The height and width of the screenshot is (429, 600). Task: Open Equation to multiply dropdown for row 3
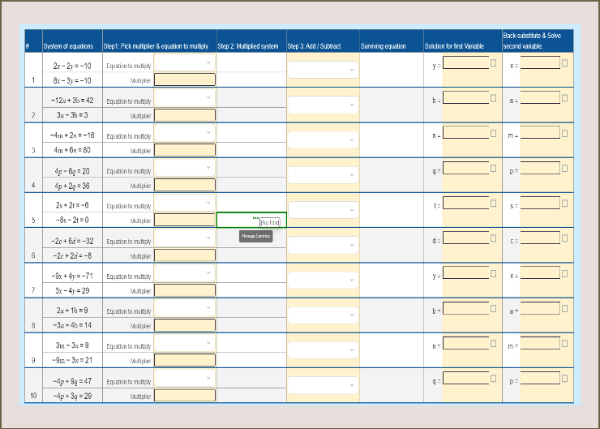185,132
